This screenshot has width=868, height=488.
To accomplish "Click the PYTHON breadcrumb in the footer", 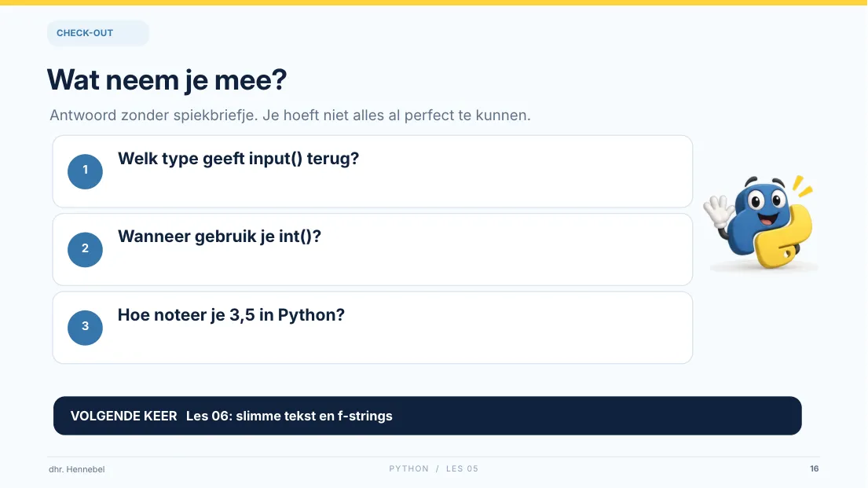I will (408, 468).
